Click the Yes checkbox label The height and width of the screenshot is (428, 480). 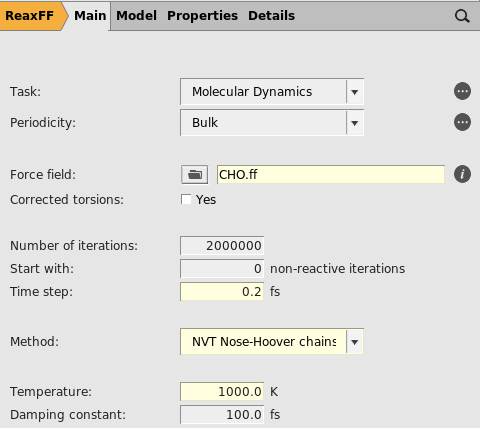[x=206, y=199]
